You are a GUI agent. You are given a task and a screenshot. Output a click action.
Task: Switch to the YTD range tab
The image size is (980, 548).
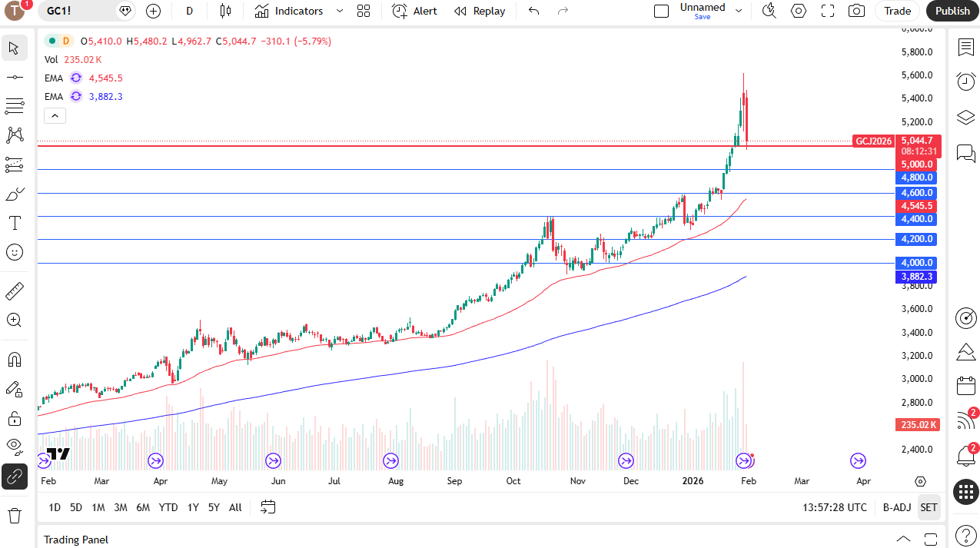168,507
